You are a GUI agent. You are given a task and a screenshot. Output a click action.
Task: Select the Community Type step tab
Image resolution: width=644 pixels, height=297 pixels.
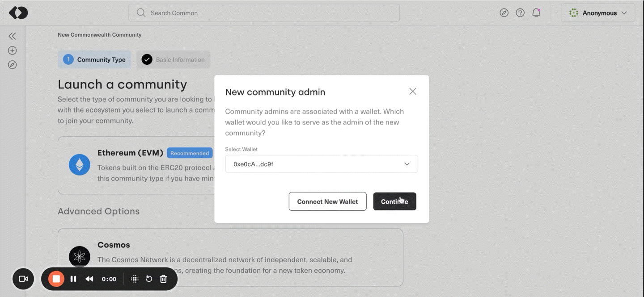tap(94, 59)
